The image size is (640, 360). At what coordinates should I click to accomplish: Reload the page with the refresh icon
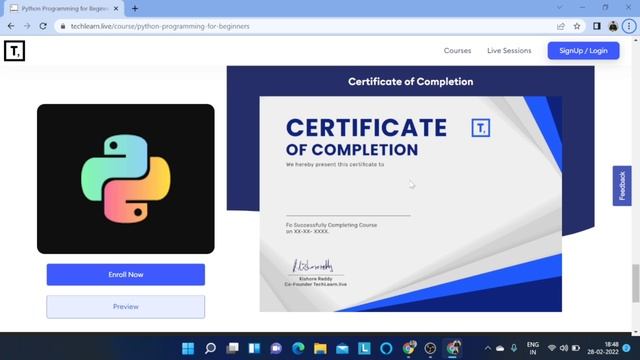(x=43, y=26)
